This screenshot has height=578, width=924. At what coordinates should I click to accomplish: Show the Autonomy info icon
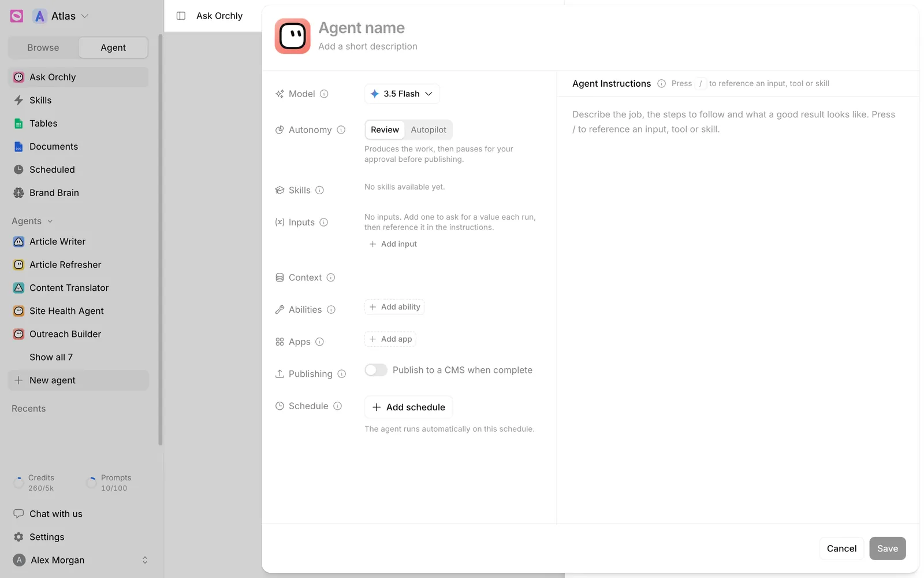click(x=341, y=130)
